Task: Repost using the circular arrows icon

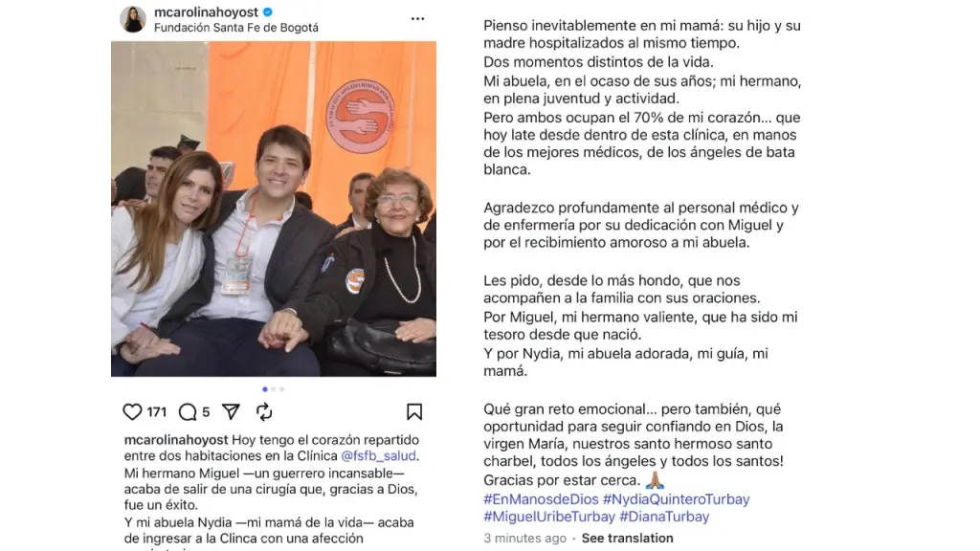Action: [x=264, y=411]
